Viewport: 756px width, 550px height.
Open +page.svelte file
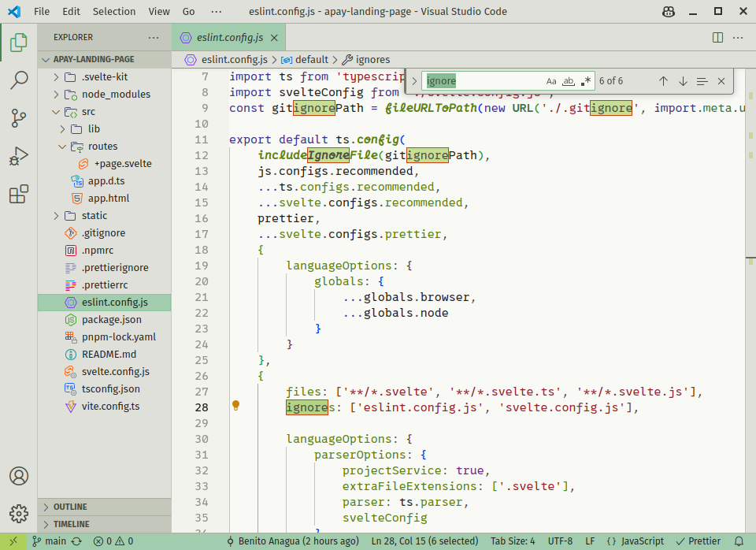(x=105, y=164)
